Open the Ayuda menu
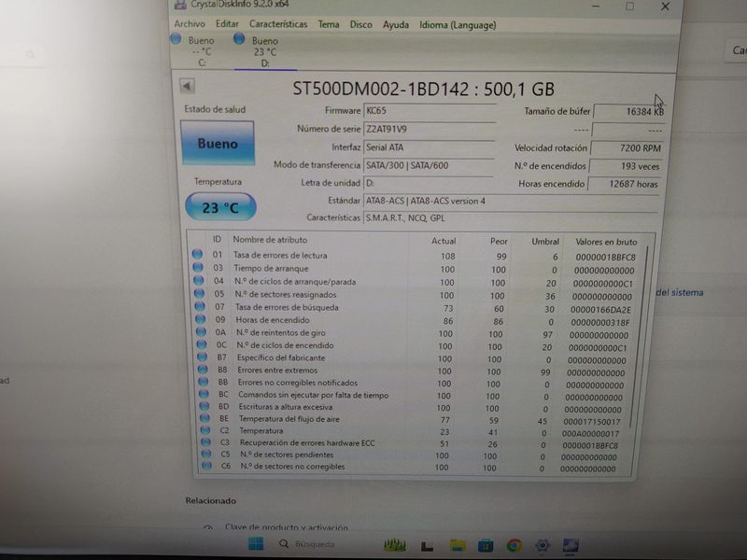Image resolution: width=747 pixels, height=560 pixels. click(395, 25)
